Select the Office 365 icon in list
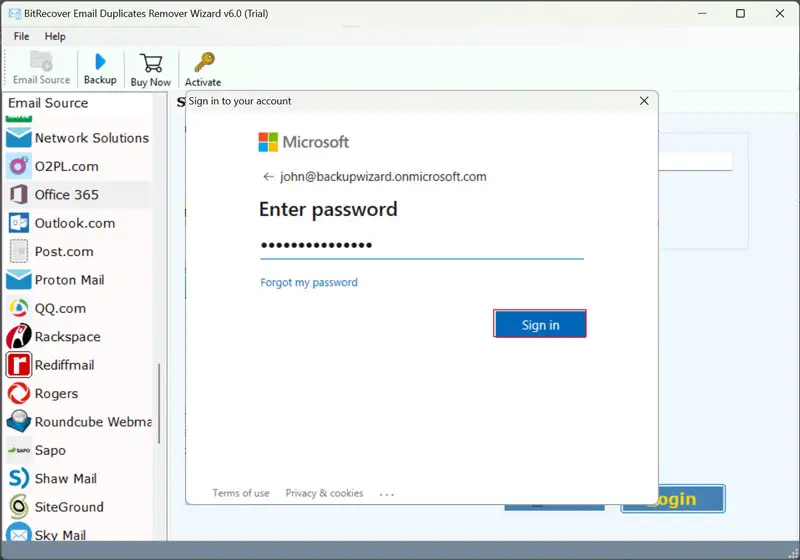 (19, 194)
